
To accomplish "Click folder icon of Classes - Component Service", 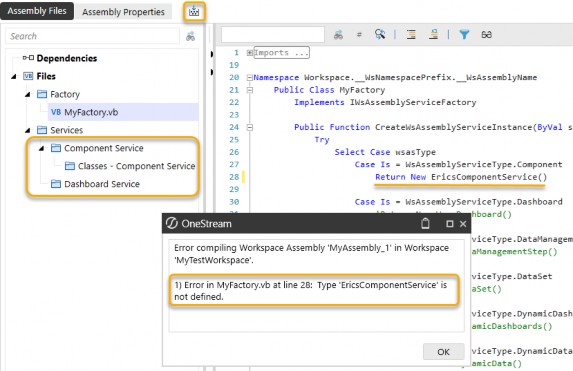I will 70,166.
